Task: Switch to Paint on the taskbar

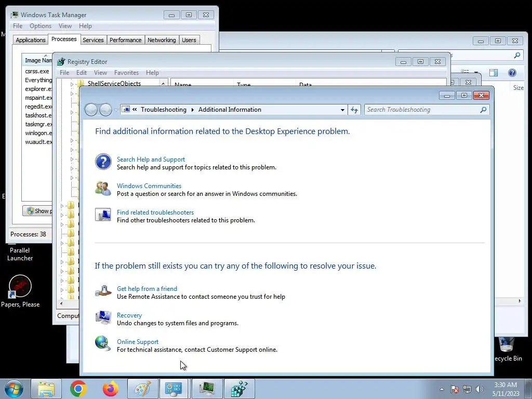Action: [x=143, y=389]
